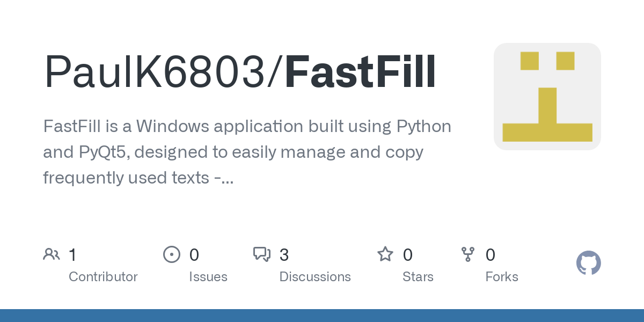This screenshot has width=644, height=322.
Task: Select the Forks label
Action: coord(502,277)
